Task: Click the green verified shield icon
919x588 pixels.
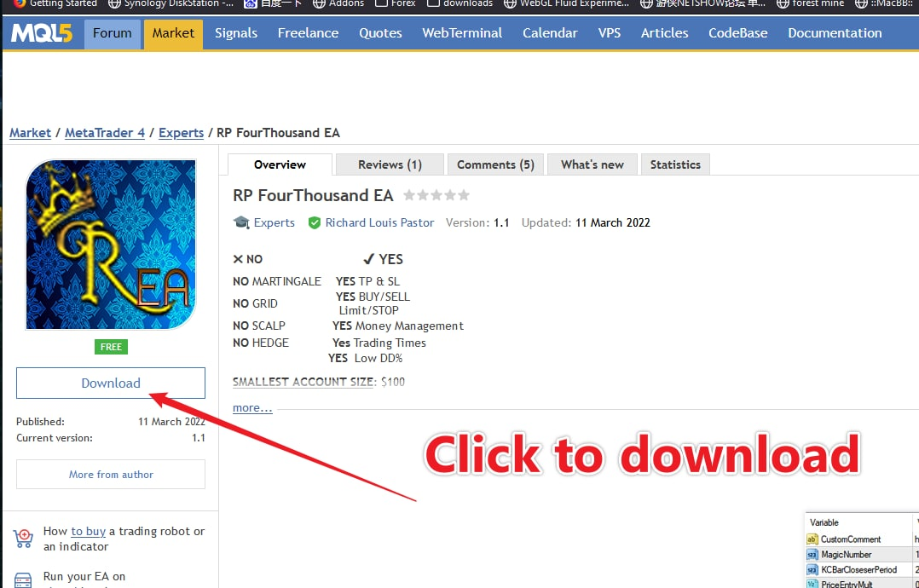Action: click(315, 223)
